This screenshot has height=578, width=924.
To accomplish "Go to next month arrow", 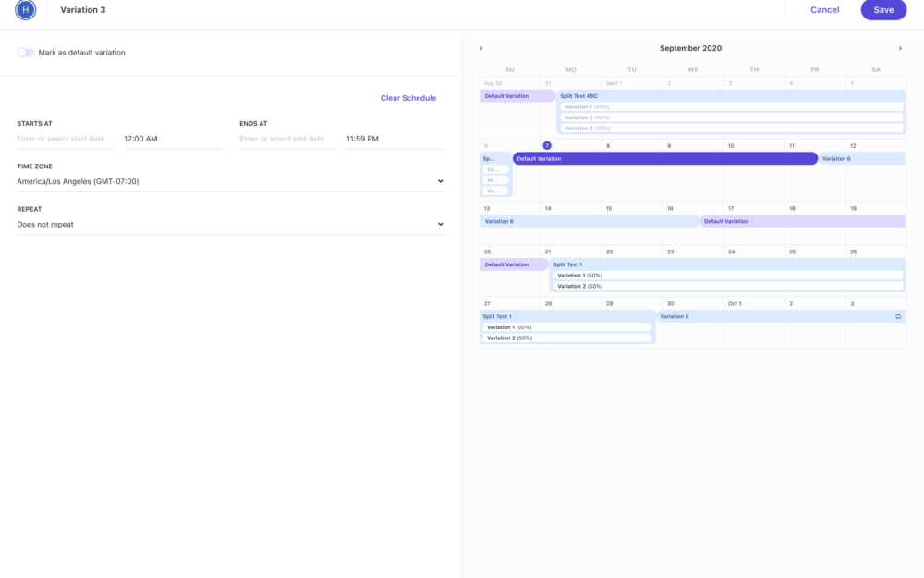I will tap(900, 48).
